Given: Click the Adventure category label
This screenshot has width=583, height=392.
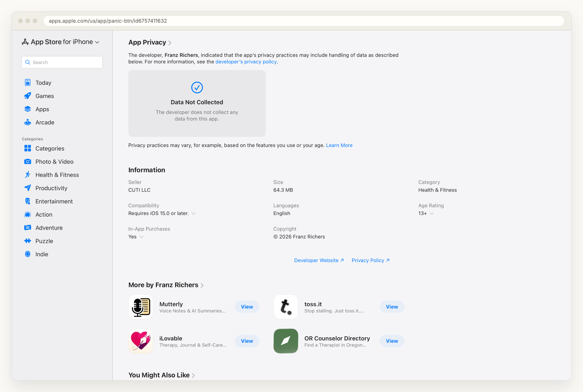Looking at the screenshot, I should tap(49, 228).
